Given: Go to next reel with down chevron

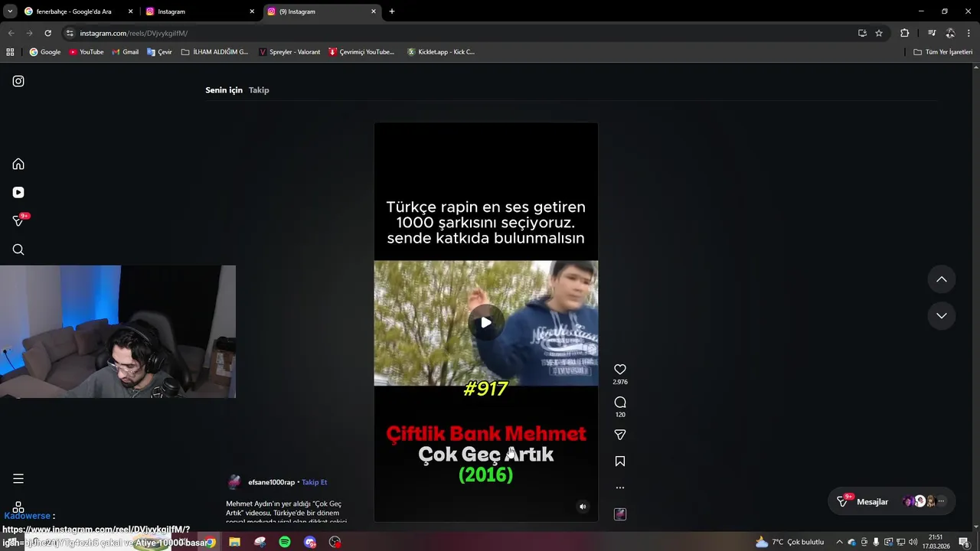Looking at the screenshot, I should coord(942,315).
